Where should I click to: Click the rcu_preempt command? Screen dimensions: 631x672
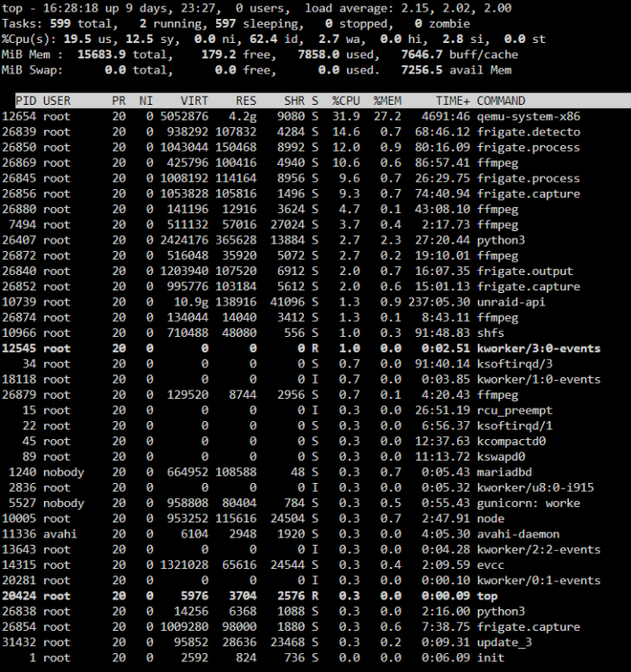[x=514, y=410]
